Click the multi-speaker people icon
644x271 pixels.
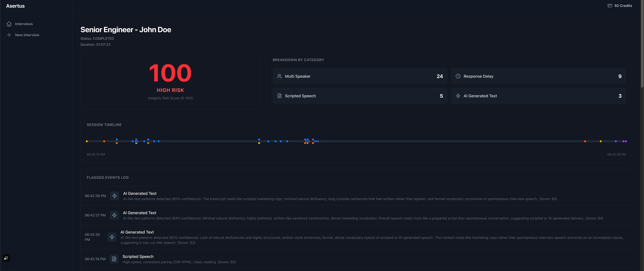pyautogui.click(x=279, y=76)
